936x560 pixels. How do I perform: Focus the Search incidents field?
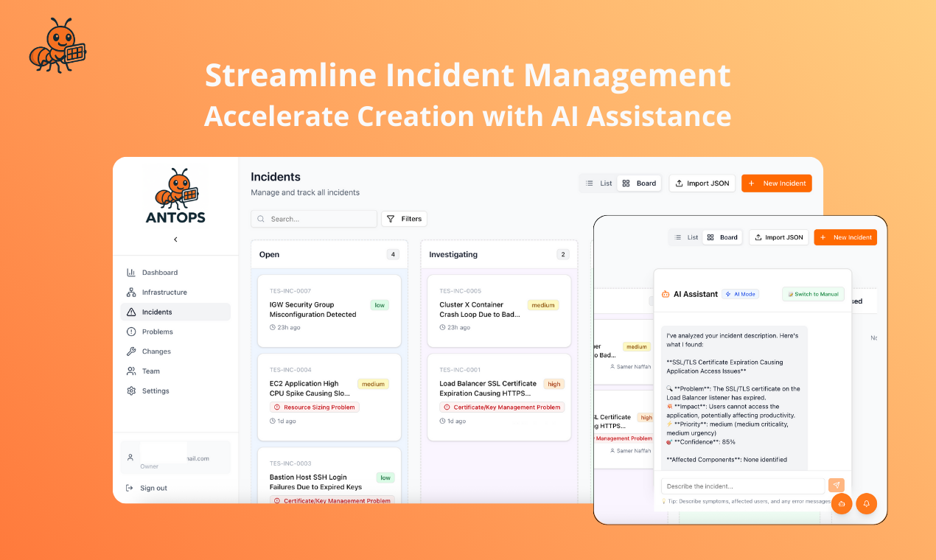[x=314, y=219]
